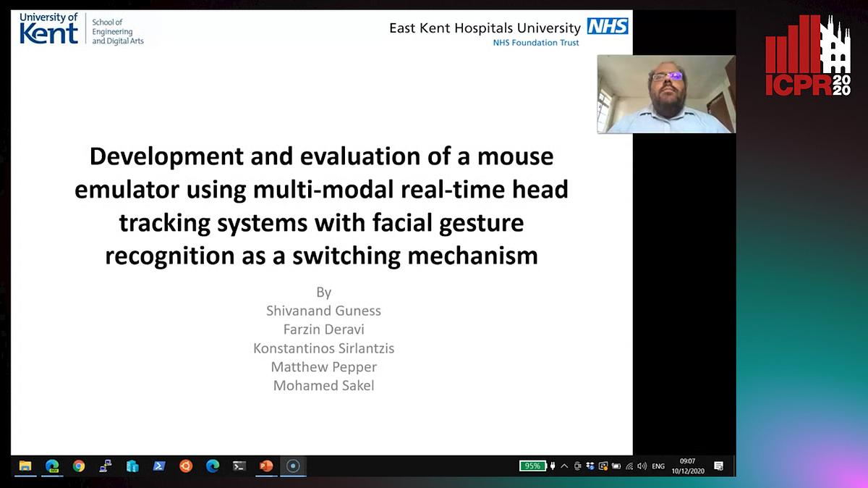
Task: Open the ENG language switcher
Action: [658, 466]
